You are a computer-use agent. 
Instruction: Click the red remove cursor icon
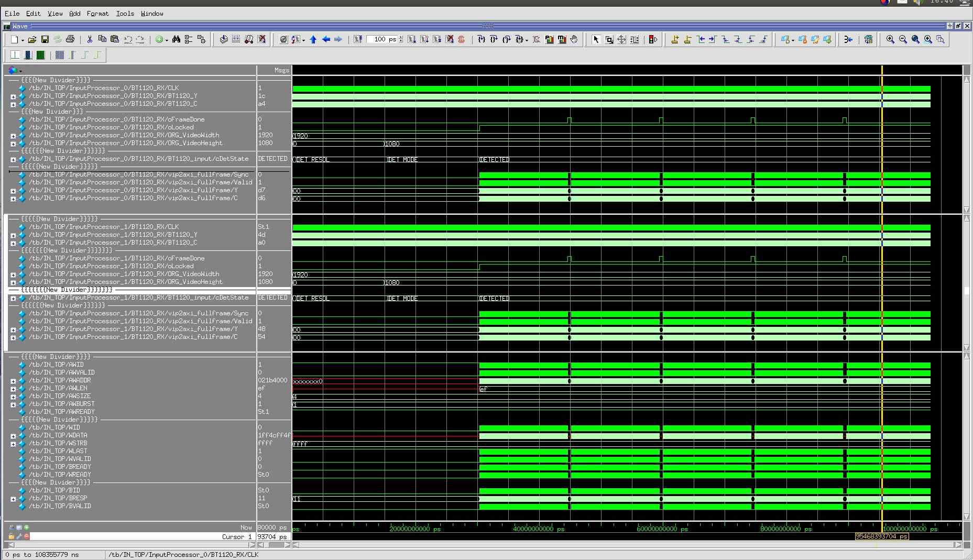(26, 536)
